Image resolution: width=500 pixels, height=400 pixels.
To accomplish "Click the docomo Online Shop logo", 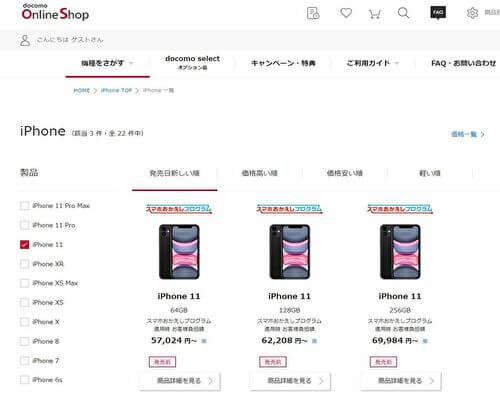I will coord(55,12).
